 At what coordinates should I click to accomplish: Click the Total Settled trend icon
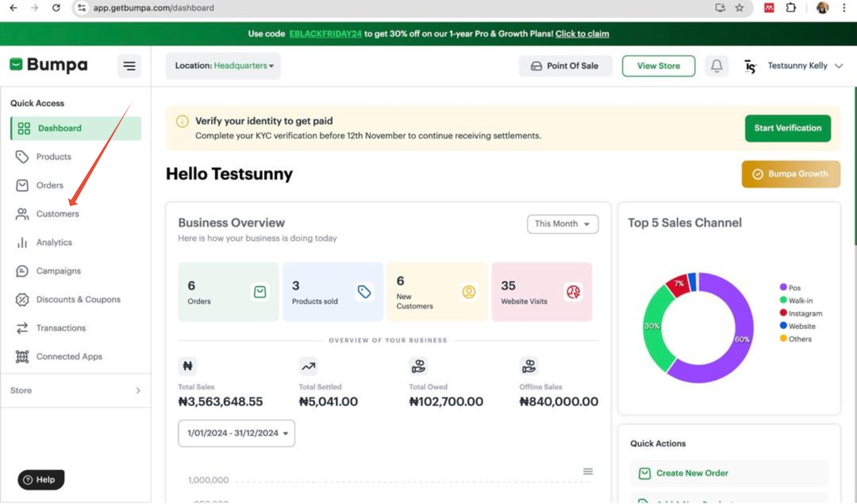click(308, 366)
